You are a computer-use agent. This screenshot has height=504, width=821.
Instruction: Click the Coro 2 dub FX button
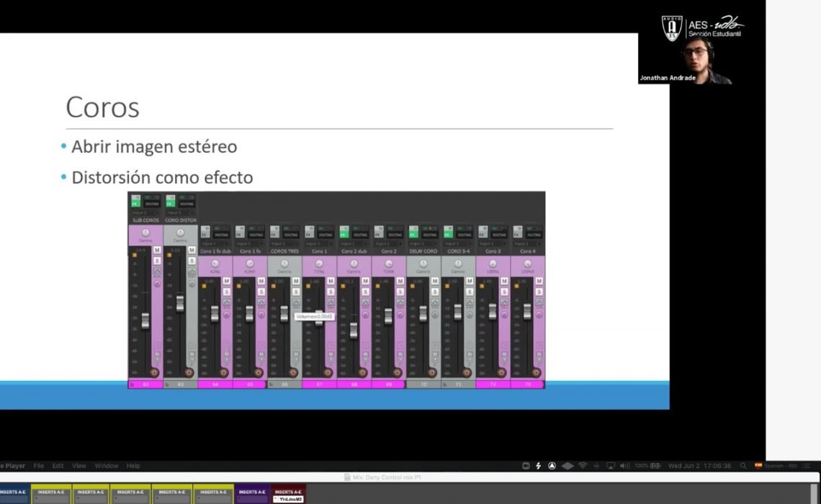pyautogui.click(x=344, y=234)
